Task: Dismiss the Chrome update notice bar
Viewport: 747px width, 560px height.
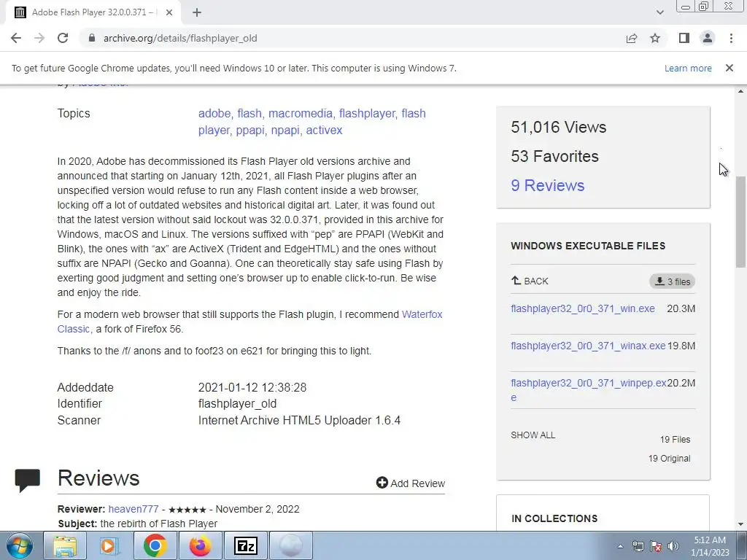Action: tap(729, 68)
